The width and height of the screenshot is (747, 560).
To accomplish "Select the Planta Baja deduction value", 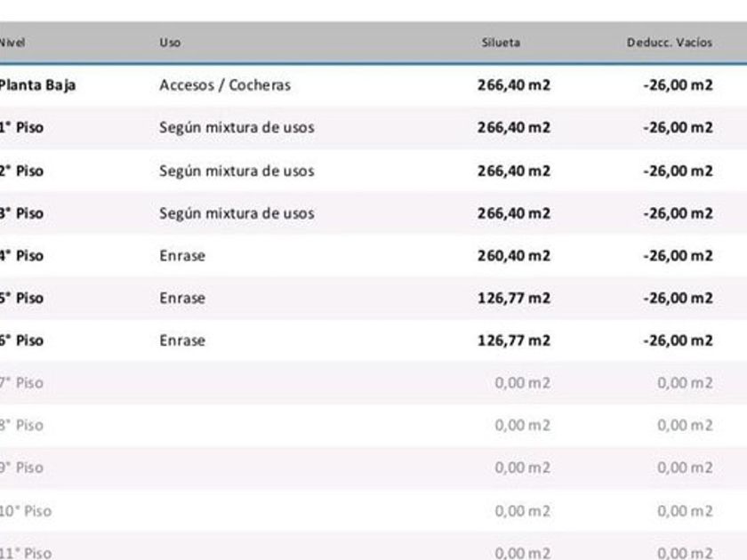I will [x=678, y=85].
